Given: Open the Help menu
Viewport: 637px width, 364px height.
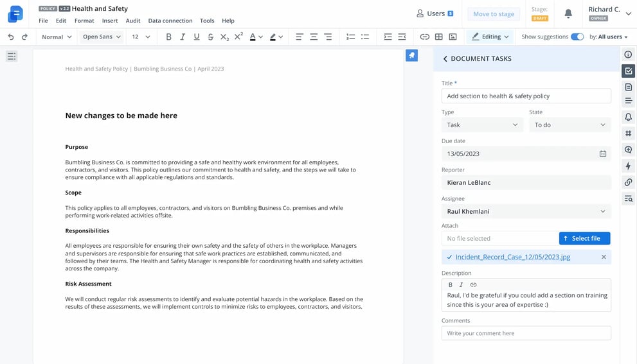Looking at the screenshot, I should coord(228,21).
